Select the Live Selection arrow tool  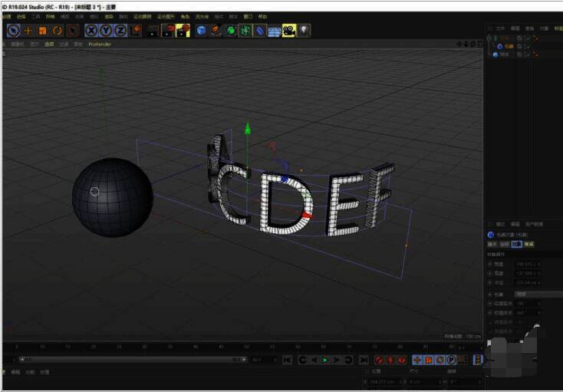(x=13, y=31)
